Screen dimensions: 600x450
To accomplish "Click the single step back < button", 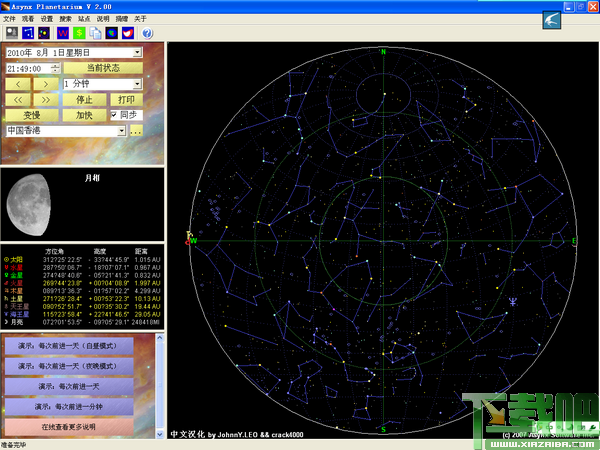I will tap(18, 84).
